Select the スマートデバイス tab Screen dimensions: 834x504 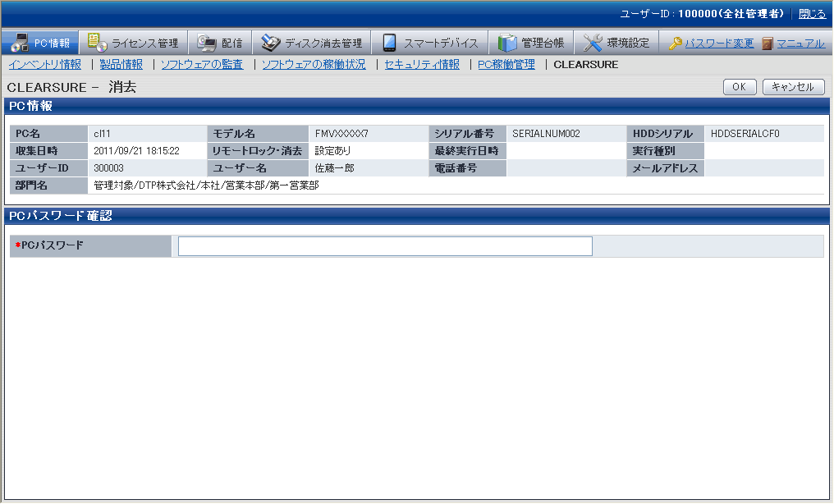point(430,43)
